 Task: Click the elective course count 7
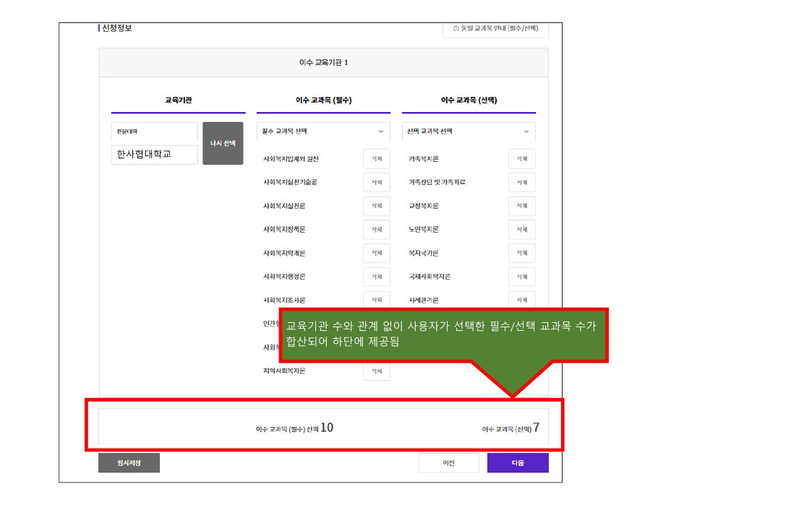537,428
